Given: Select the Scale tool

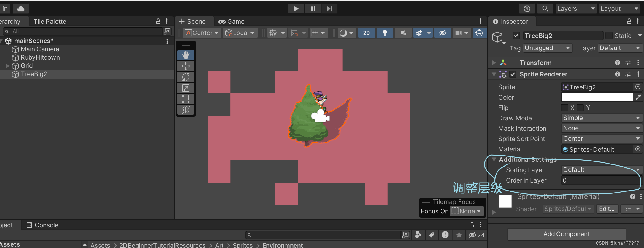Looking at the screenshot, I should click(186, 88).
